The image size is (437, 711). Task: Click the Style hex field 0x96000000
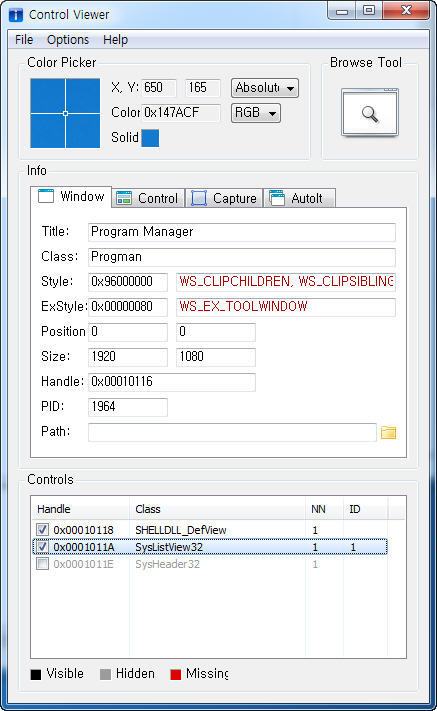(128, 282)
